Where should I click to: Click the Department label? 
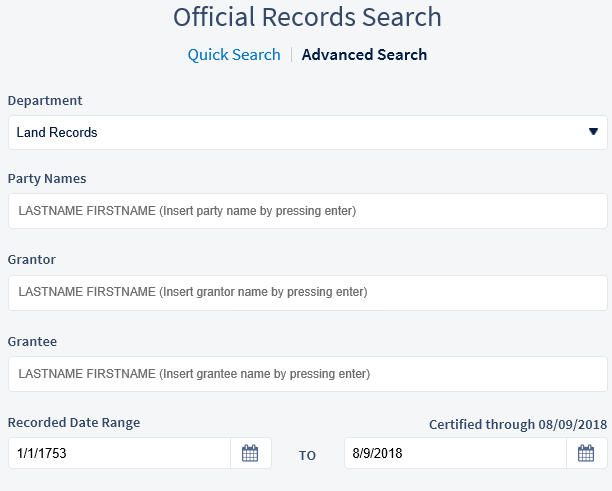coord(45,101)
